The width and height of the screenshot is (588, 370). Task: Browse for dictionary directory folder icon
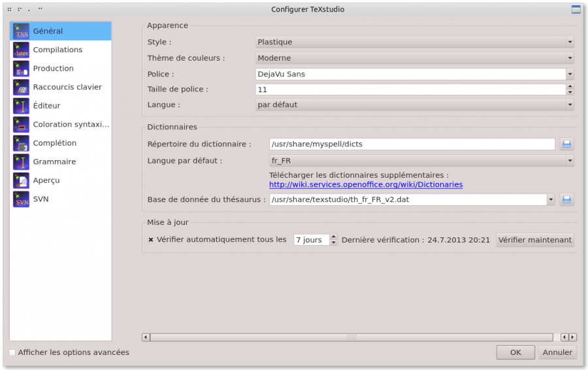(566, 144)
